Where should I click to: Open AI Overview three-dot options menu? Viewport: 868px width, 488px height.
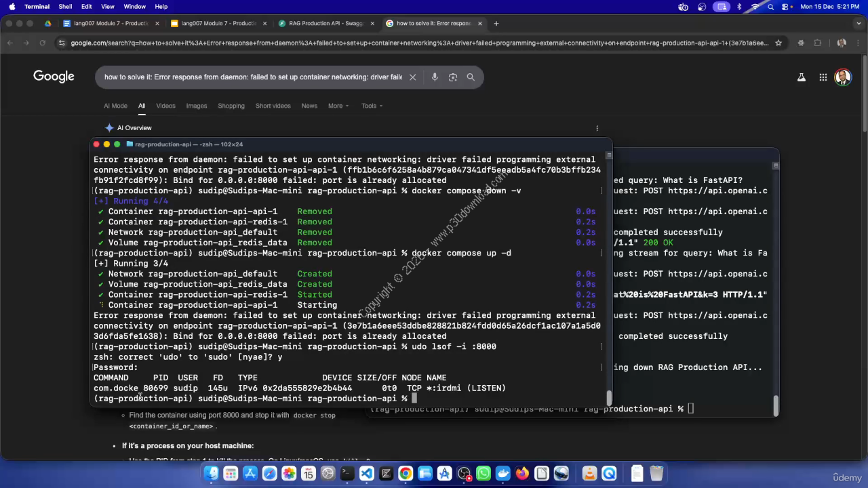pyautogui.click(x=597, y=128)
